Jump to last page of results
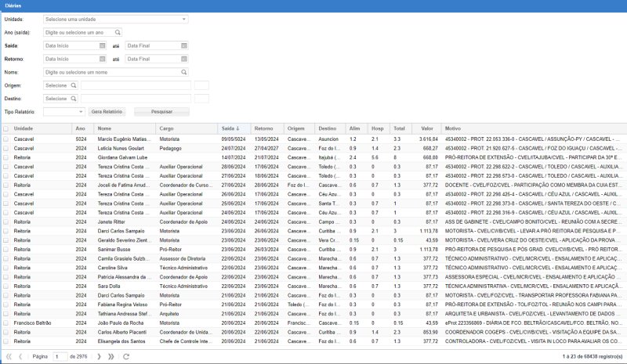The height and width of the screenshot is (364, 627). click(112, 357)
